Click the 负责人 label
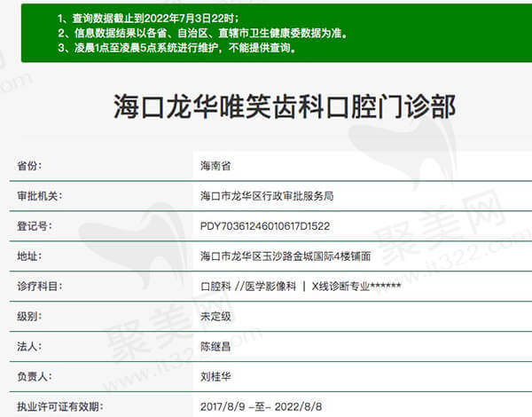Screen dimensions: 532x417 tap(35, 376)
